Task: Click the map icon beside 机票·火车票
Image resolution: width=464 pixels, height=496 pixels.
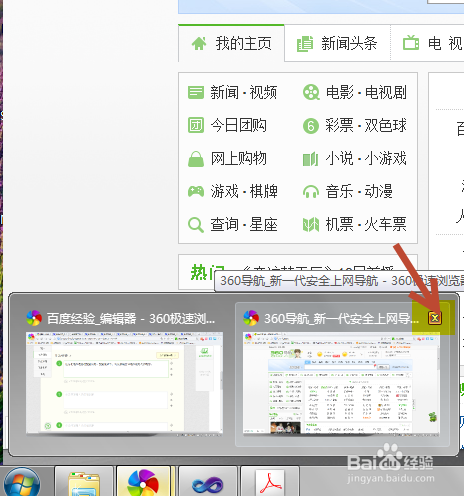Action: (x=311, y=224)
